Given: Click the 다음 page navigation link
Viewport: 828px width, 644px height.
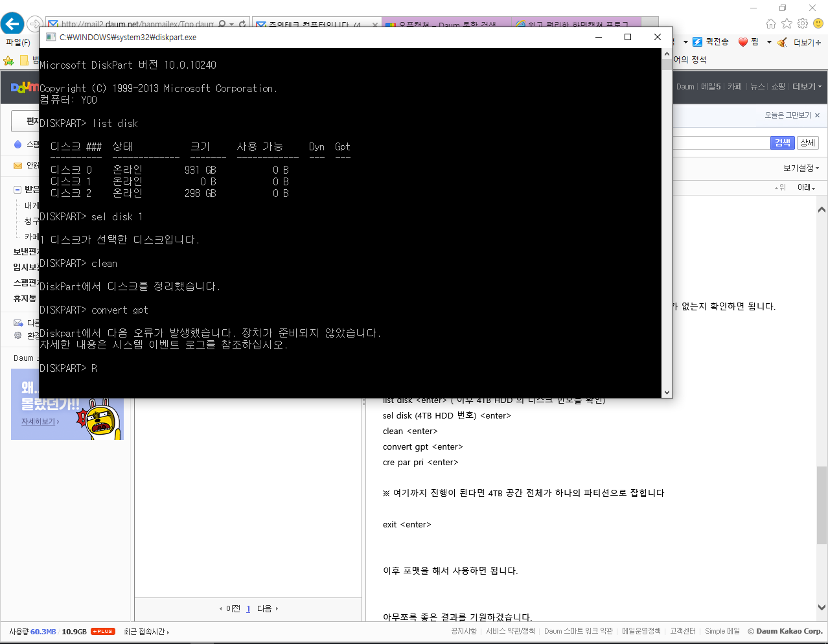Looking at the screenshot, I should pyautogui.click(x=267, y=609).
